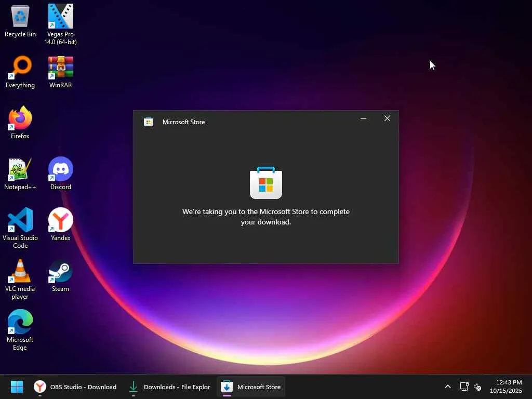Launch Yandex browser desktop shortcut
Viewport: 532px width, 399px height.
[60, 224]
